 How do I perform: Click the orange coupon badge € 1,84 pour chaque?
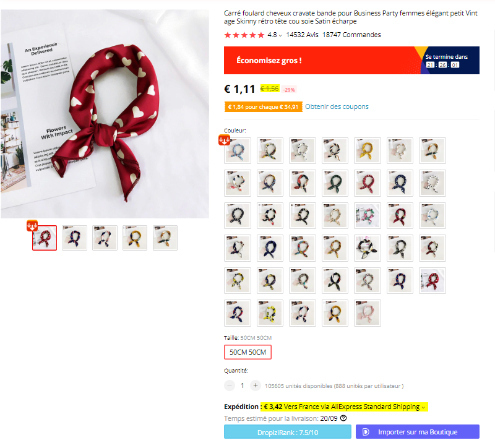(x=263, y=107)
